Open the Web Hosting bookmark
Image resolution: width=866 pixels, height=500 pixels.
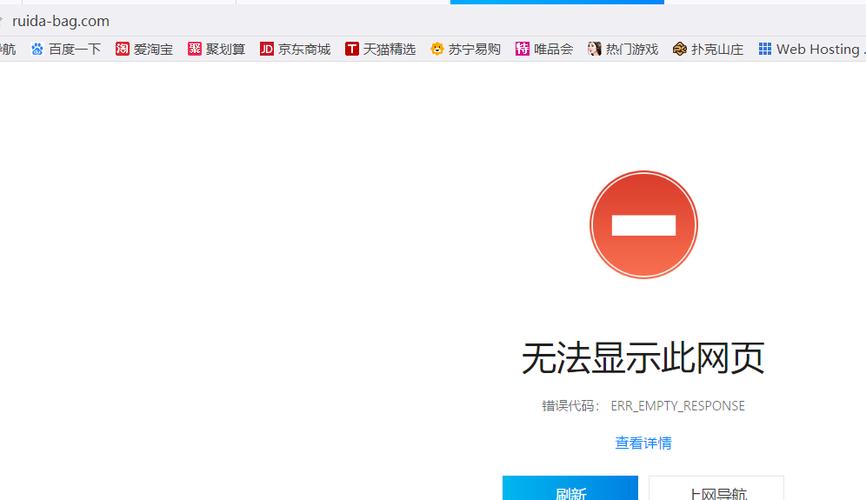click(x=820, y=49)
